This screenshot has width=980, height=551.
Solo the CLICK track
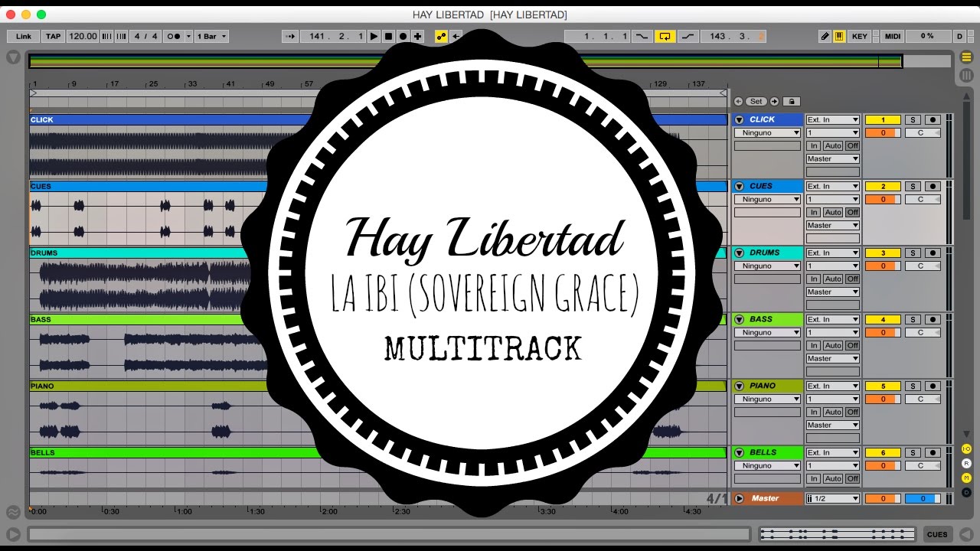point(913,119)
